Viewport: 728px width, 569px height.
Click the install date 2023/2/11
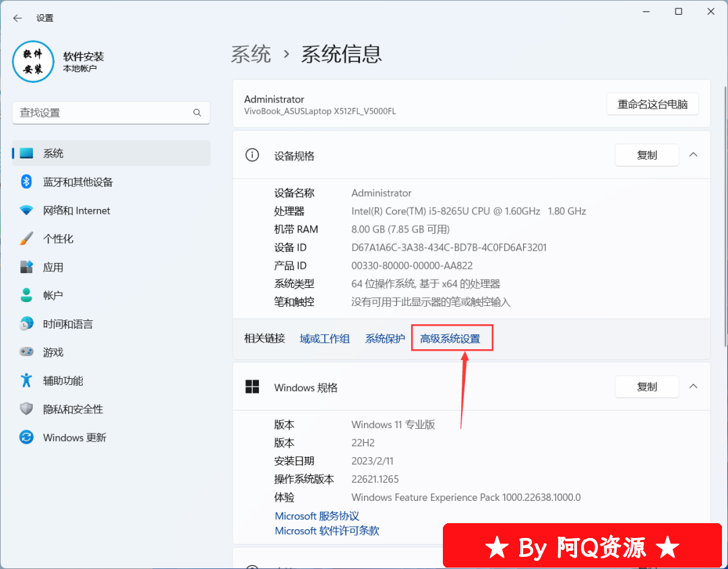pos(372,460)
